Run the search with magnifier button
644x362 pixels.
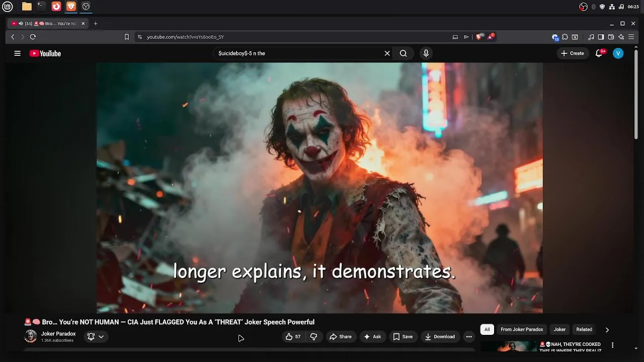click(403, 53)
